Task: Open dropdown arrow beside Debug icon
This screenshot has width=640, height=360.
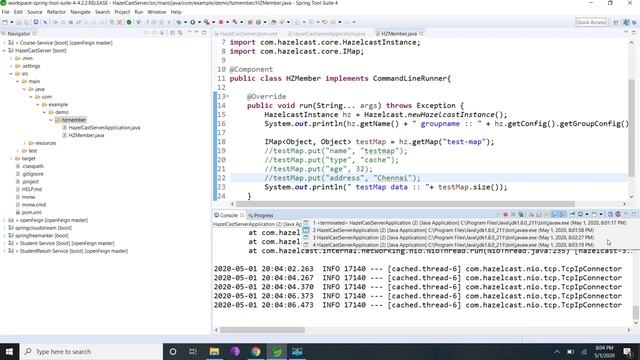Action: tap(186, 22)
